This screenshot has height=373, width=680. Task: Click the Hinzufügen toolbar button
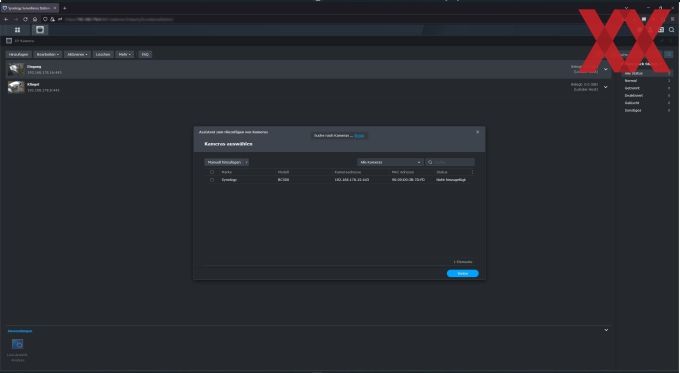pos(18,54)
